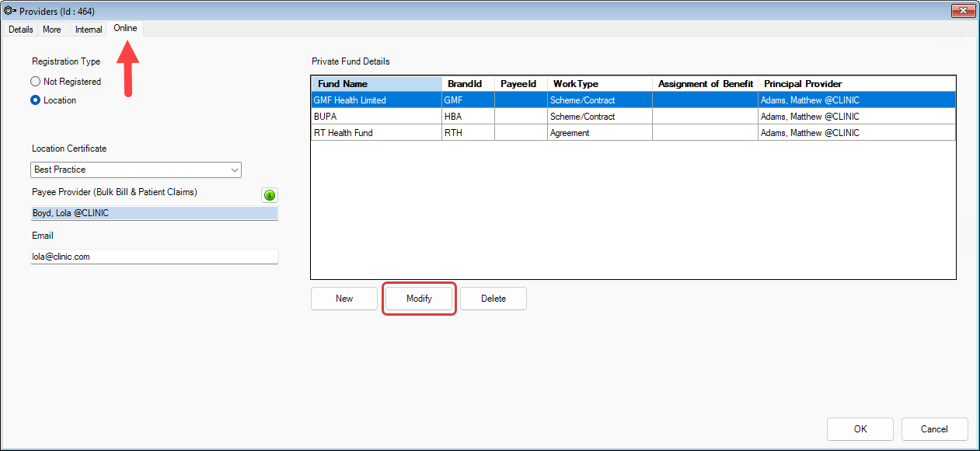Click Modify to edit selected fund
Image resolution: width=980 pixels, height=451 pixels.
(419, 299)
